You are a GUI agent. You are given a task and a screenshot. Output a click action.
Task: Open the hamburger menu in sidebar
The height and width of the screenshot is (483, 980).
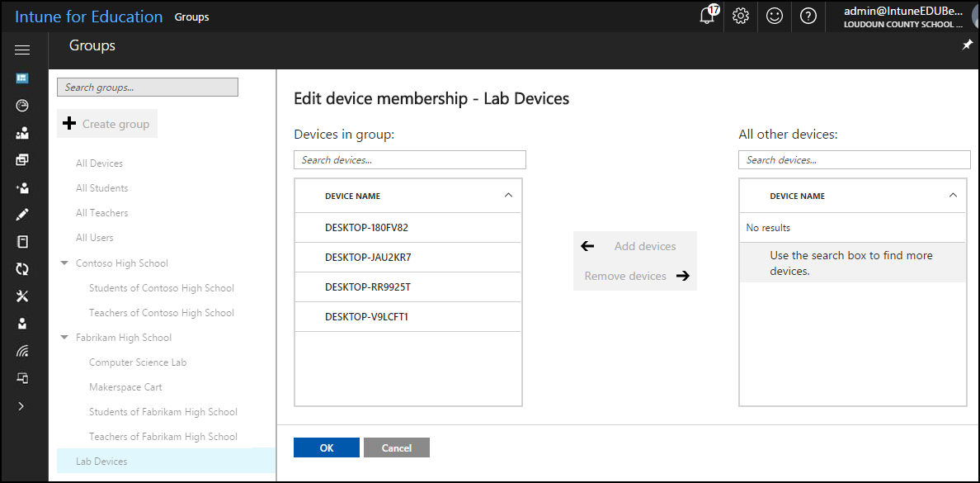(x=22, y=50)
